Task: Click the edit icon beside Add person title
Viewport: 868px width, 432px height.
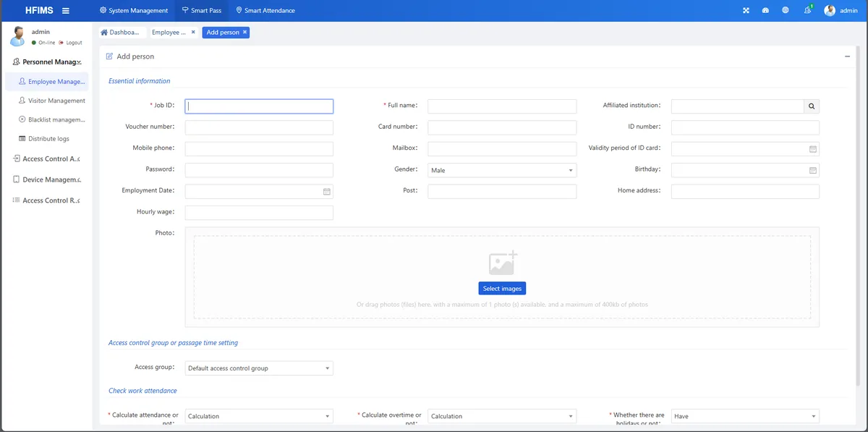Action: tap(109, 56)
